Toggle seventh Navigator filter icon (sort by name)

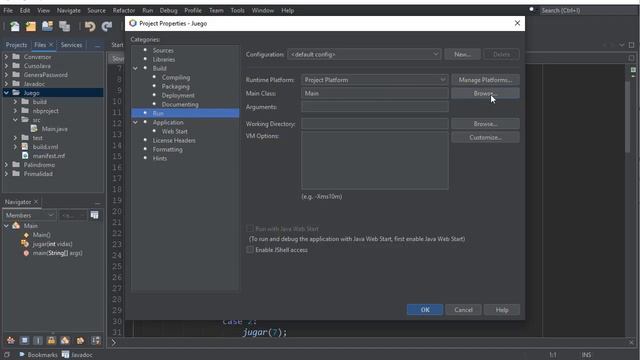[96, 340]
